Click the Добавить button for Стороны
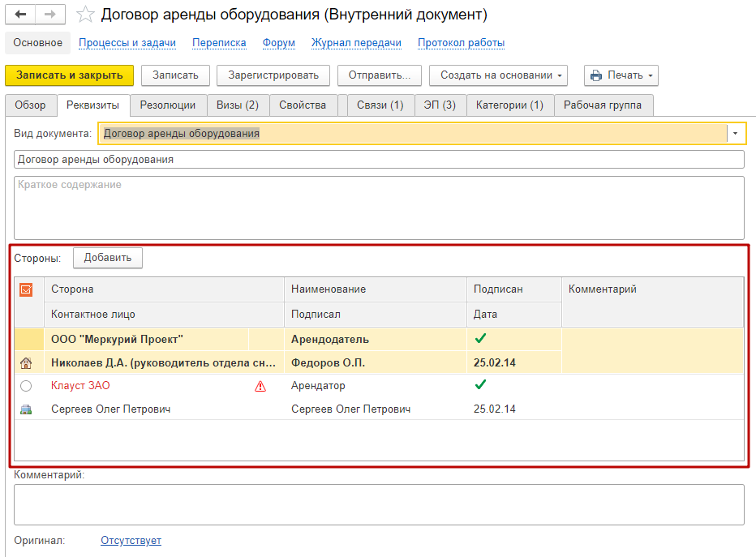Viewport: 756px width, 557px height. click(x=108, y=258)
